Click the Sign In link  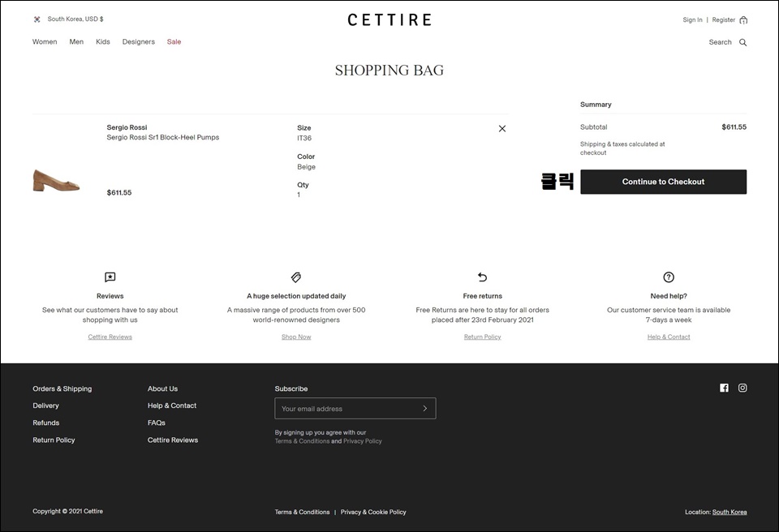point(692,20)
